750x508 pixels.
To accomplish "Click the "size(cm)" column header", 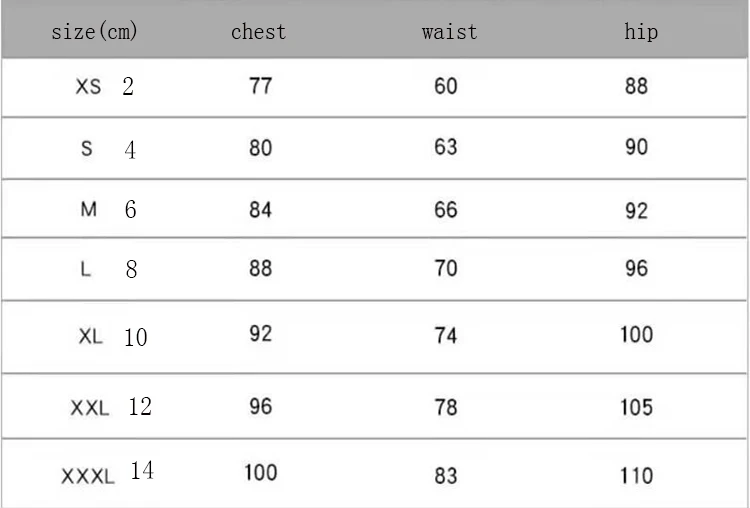I will [95, 32].
